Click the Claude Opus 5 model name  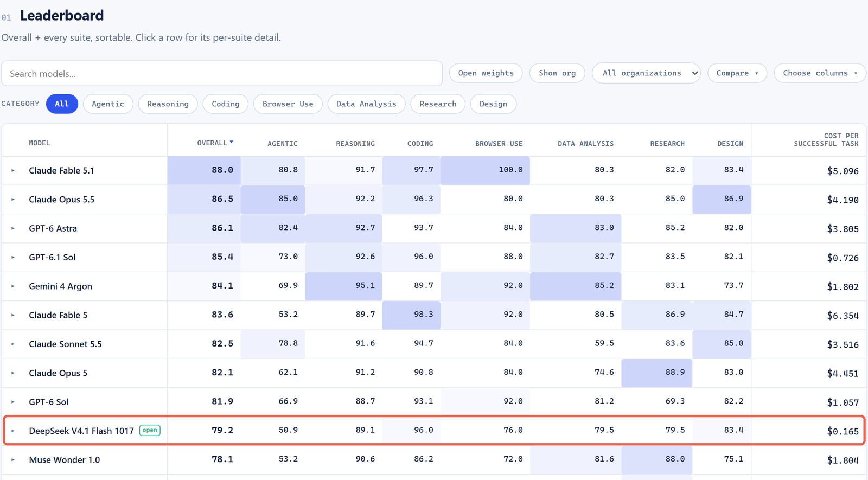(x=58, y=373)
